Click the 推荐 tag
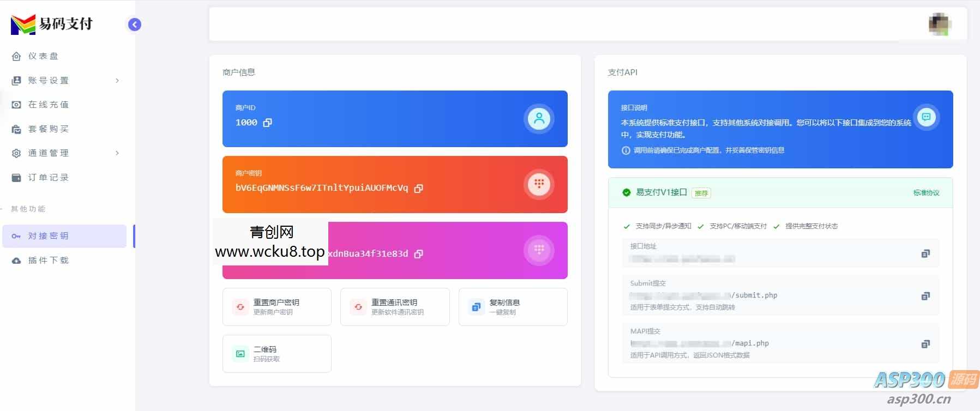The height and width of the screenshot is (411, 980). tap(701, 193)
